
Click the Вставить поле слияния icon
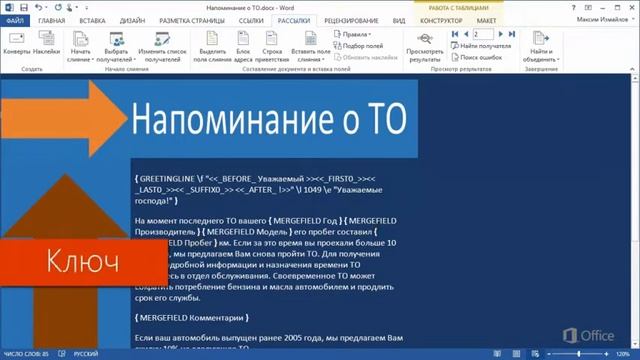coord(311,39)
